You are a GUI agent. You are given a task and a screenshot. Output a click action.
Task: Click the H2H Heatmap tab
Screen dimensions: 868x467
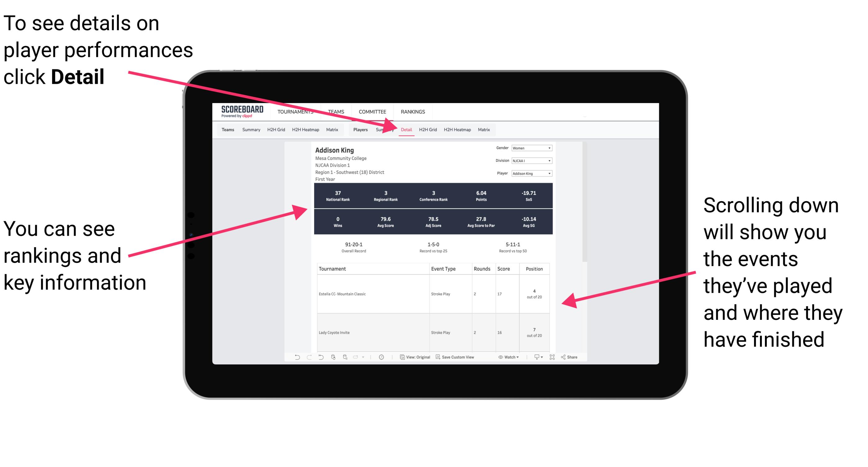click(x=457, y=130)
